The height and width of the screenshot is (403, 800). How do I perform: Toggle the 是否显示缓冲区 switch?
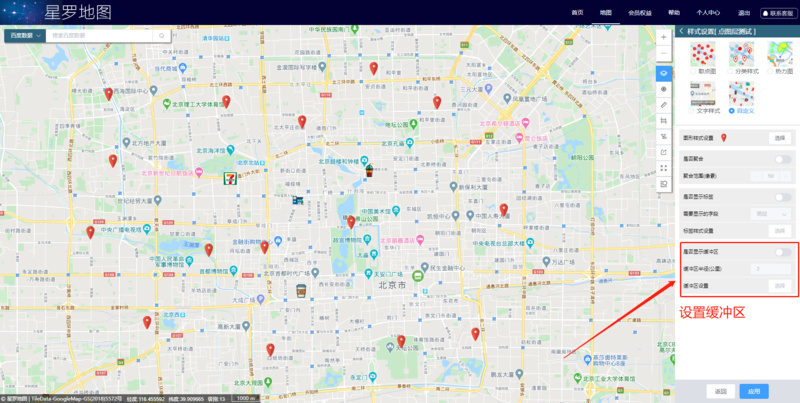pyautogui.click(x=783, y=252)
